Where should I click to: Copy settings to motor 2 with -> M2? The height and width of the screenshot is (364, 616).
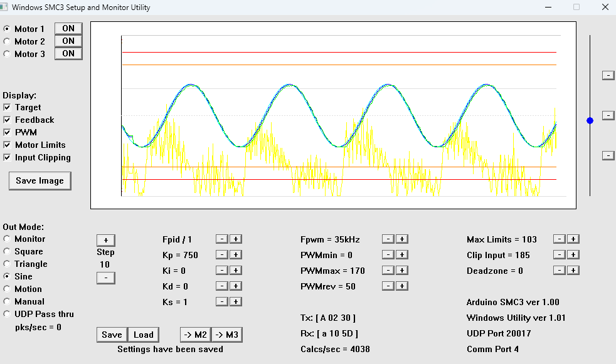click(x=195, y=335)
